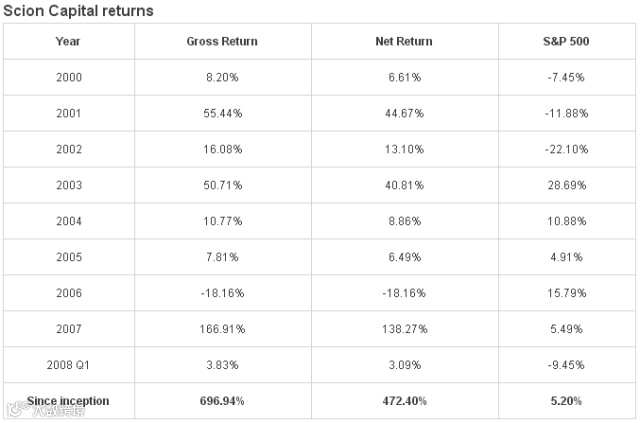
Task: Select the since inception gross return 696.94%
Action: tap(222, 401)
